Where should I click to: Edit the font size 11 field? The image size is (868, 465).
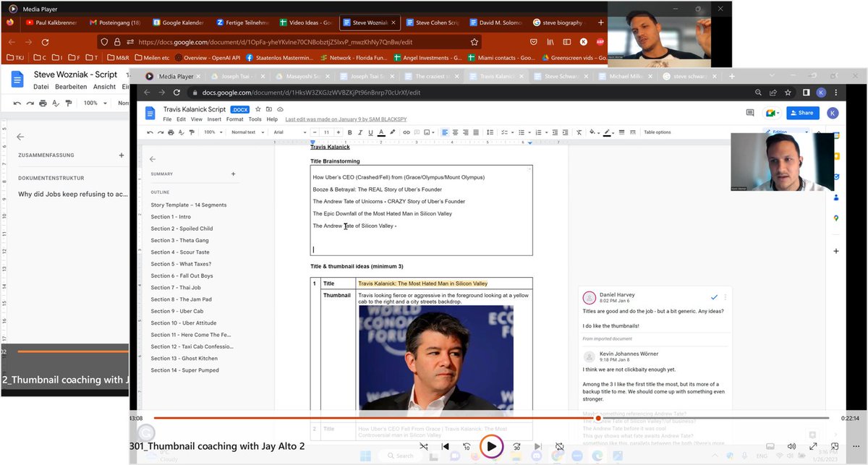tap(326, 132)
